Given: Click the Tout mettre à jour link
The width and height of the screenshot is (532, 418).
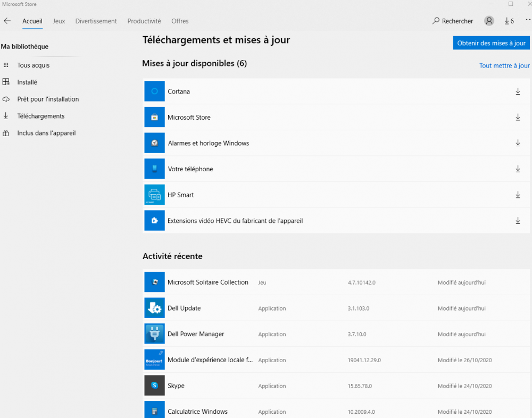Looking at the screenshot, I should pos(504,66).
